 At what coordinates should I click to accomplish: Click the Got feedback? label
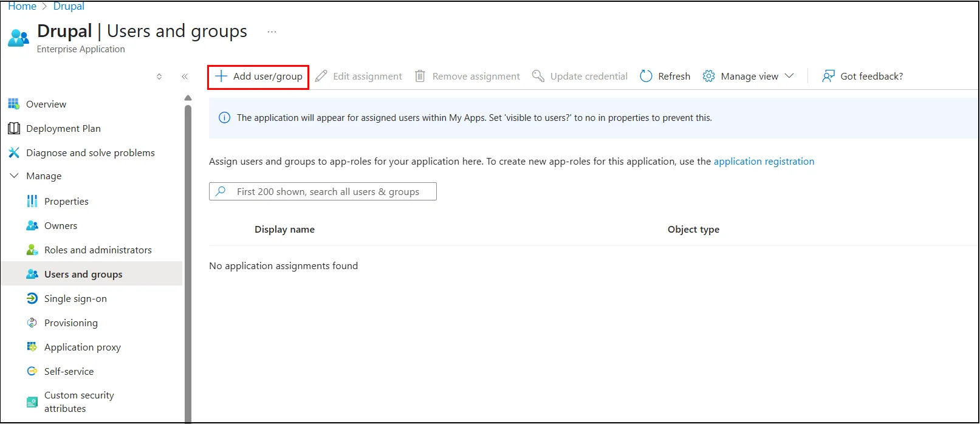(872, 76)
